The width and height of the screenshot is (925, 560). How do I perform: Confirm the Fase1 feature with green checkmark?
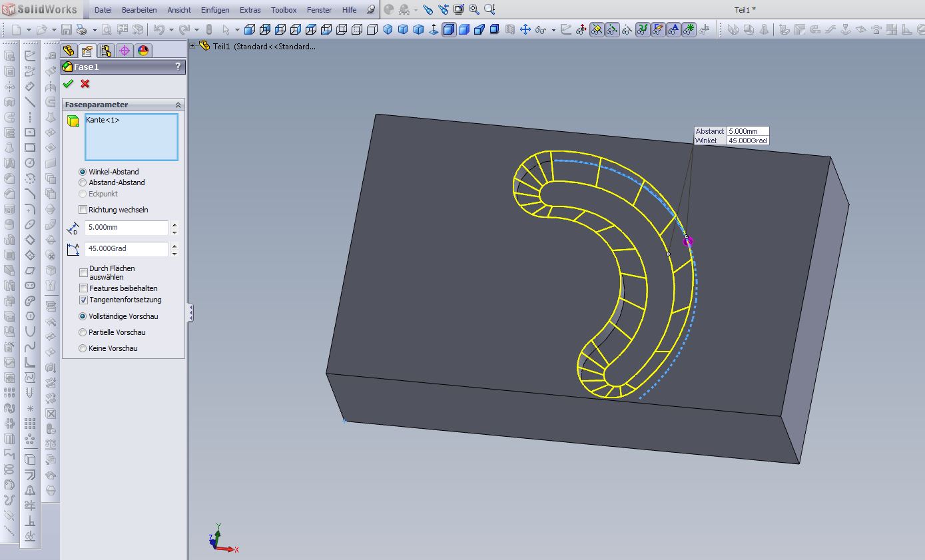tap(68, 84)
